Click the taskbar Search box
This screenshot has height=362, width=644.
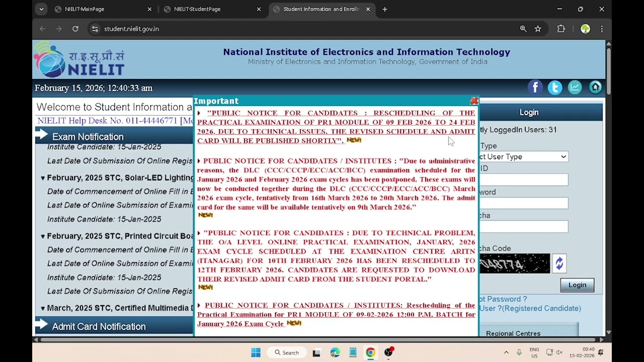[287, 352]
